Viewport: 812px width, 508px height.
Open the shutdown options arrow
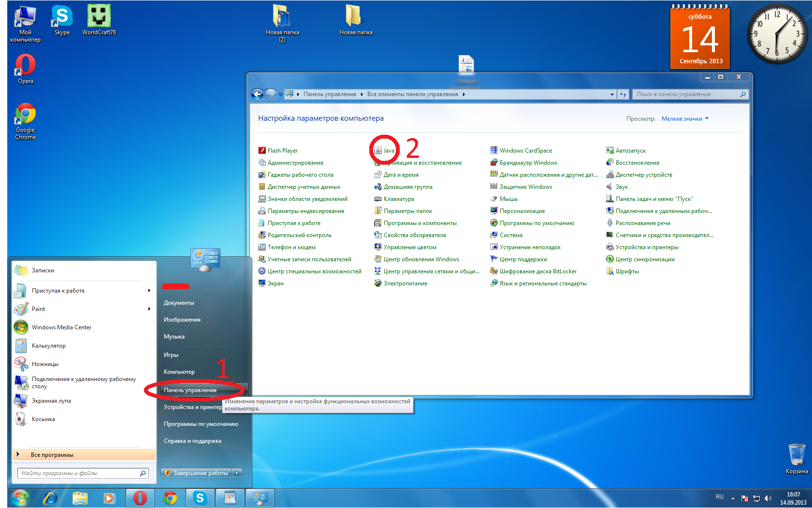237,473
